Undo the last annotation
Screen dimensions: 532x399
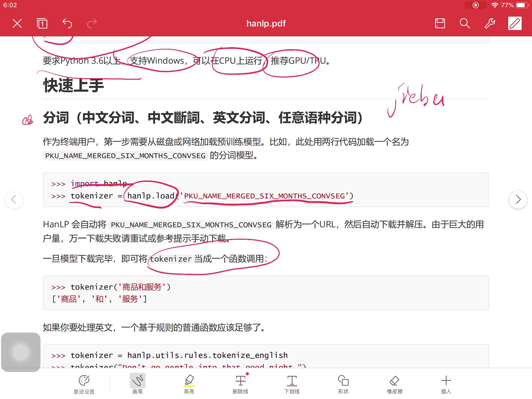(67, 24)
